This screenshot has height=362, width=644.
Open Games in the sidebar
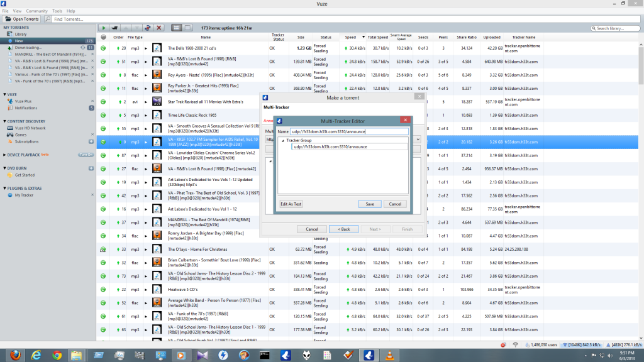point(21,134)
